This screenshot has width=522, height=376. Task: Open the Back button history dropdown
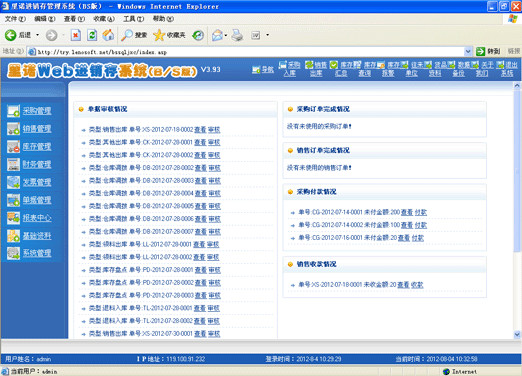click(x=37, y=35)
